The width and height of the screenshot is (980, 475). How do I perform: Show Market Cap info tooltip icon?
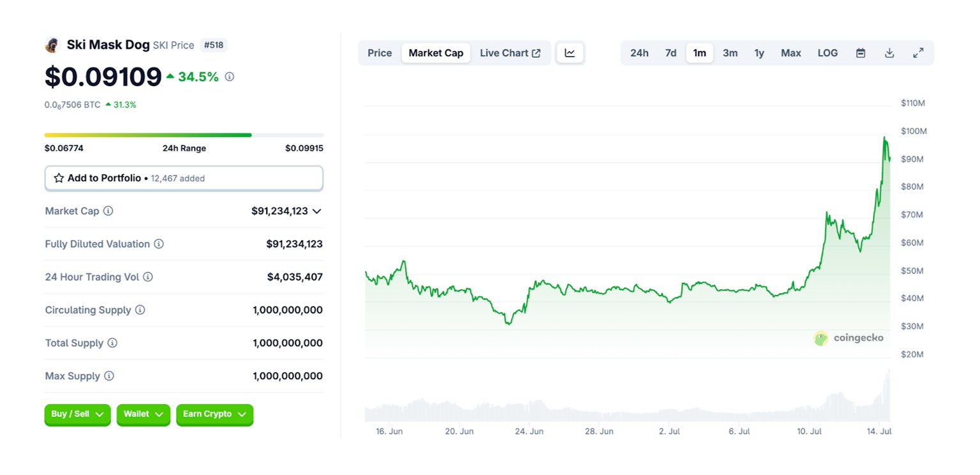(x=108, y=211)
